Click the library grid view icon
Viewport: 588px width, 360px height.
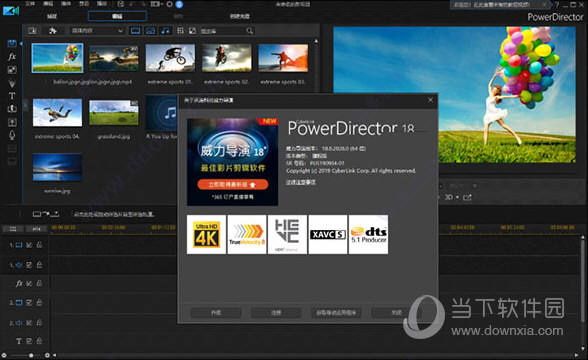[180, 31]
